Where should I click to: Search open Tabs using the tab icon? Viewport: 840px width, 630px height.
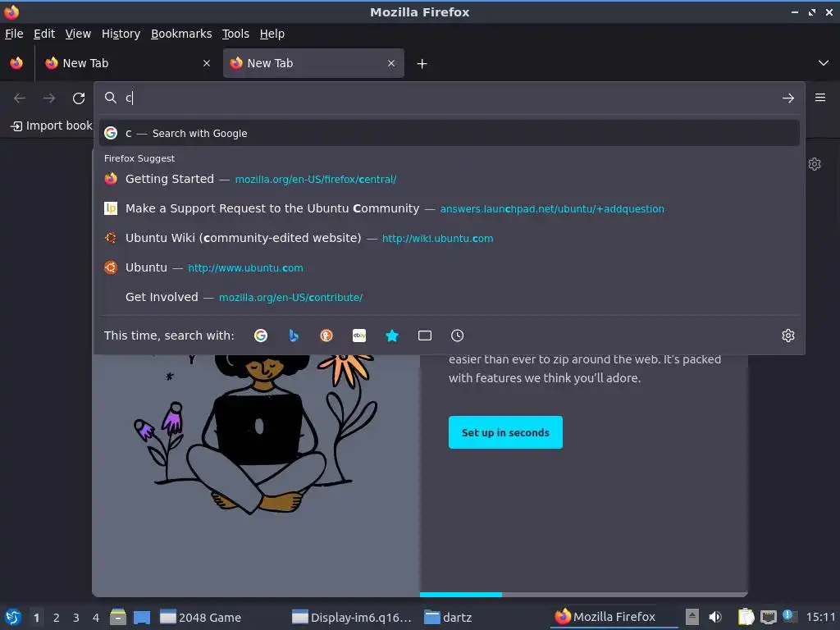coord(425,336)
